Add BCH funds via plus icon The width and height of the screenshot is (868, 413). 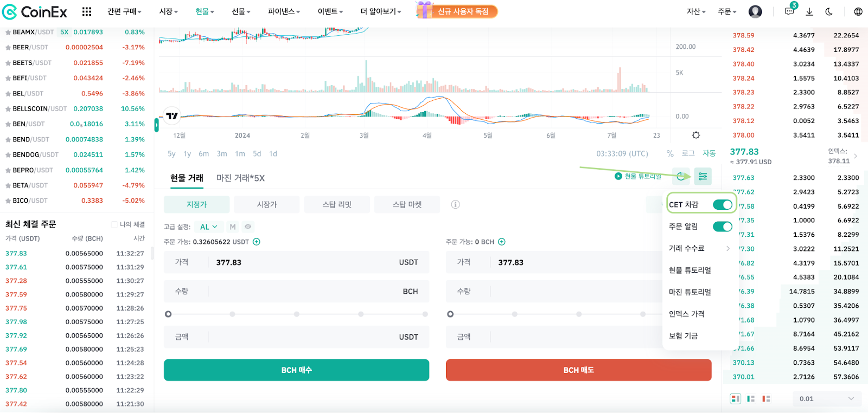[x=502, y=242]
